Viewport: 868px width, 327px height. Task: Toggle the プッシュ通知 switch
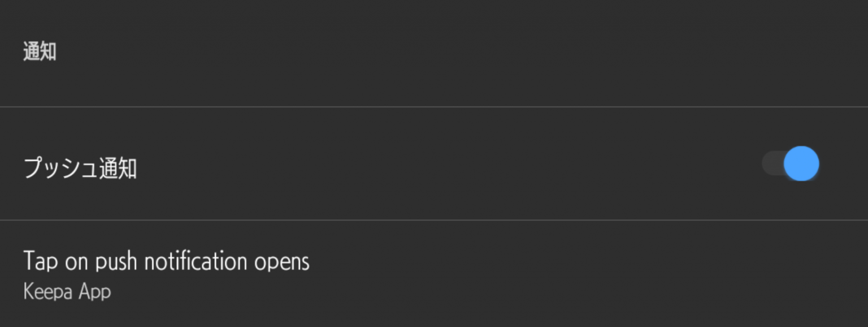tap(791, 163)
